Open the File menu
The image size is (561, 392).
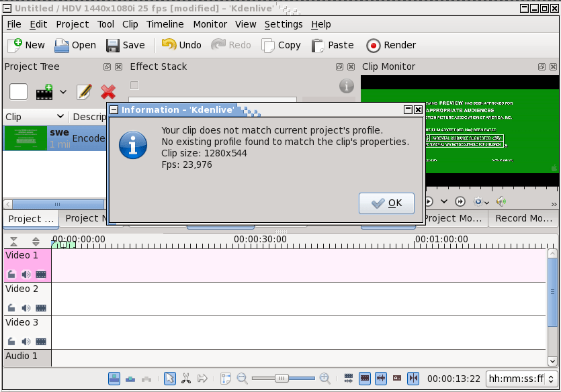tap(13, 24)
